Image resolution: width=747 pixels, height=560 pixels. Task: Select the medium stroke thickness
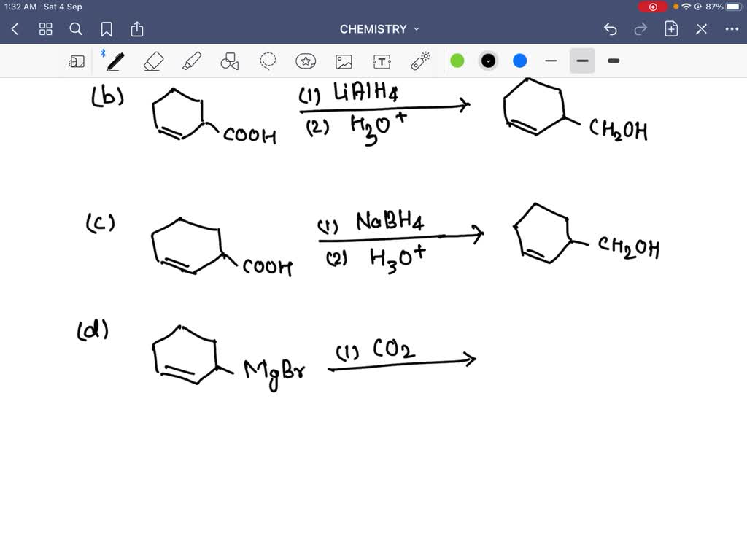[x=581, y=61]
